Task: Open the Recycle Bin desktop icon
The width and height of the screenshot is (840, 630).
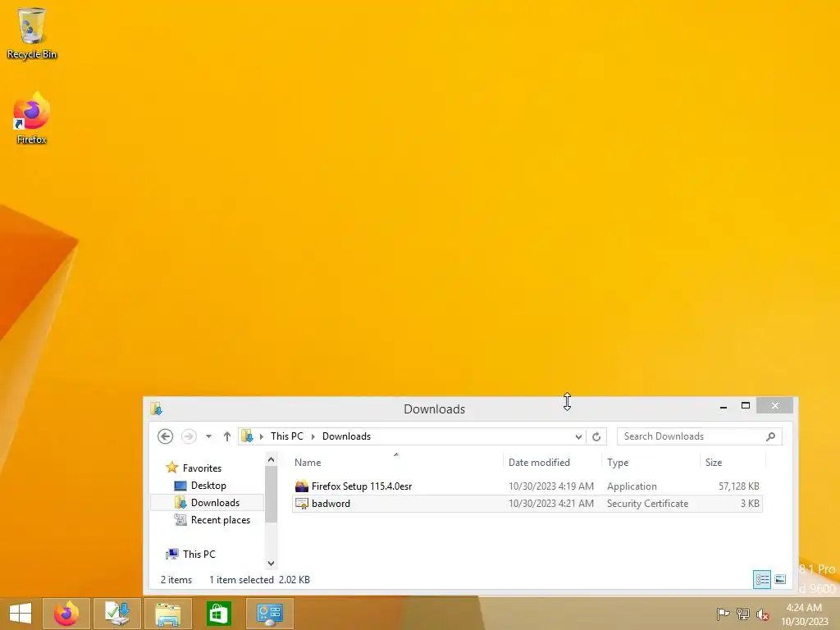Action: click(x=32, y=33)
